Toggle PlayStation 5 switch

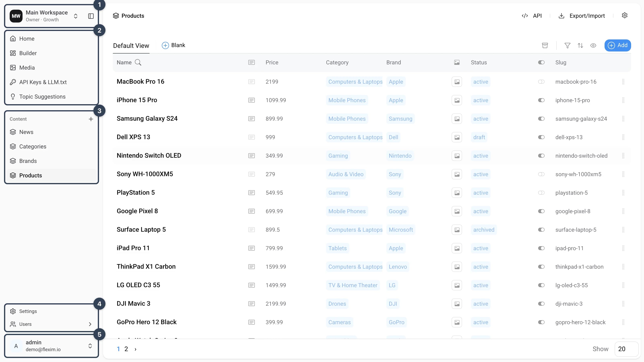(541, 193)
